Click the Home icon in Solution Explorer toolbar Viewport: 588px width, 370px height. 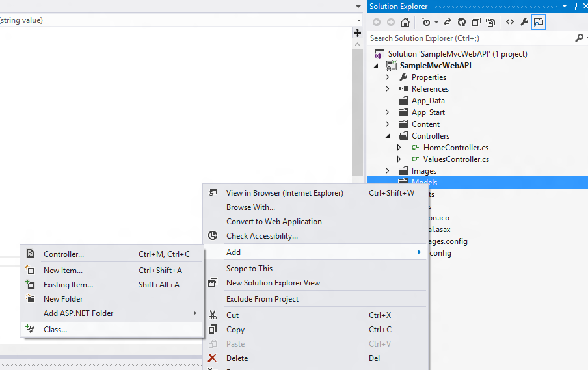tap(405, 22)
